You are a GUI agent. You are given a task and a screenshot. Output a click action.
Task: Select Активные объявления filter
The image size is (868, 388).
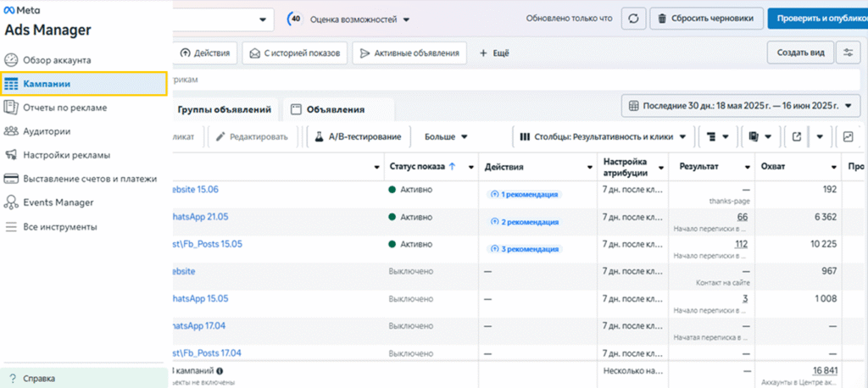point(409,53)
